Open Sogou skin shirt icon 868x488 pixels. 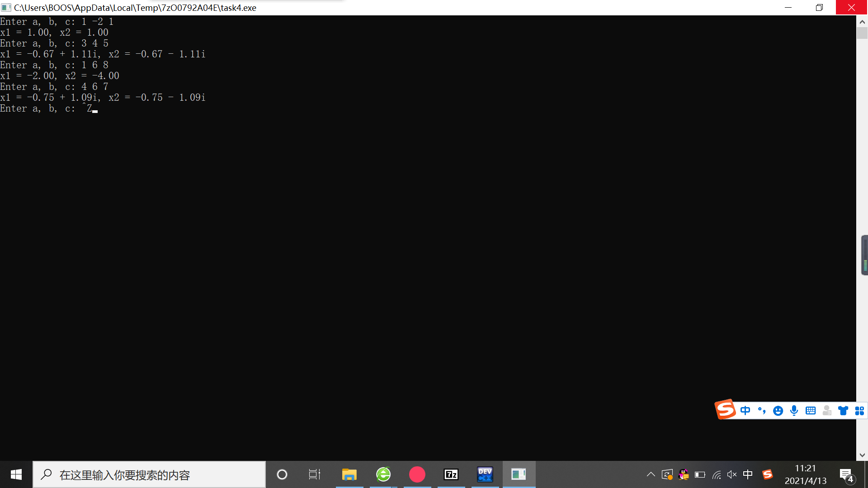[x=843, y=410]
